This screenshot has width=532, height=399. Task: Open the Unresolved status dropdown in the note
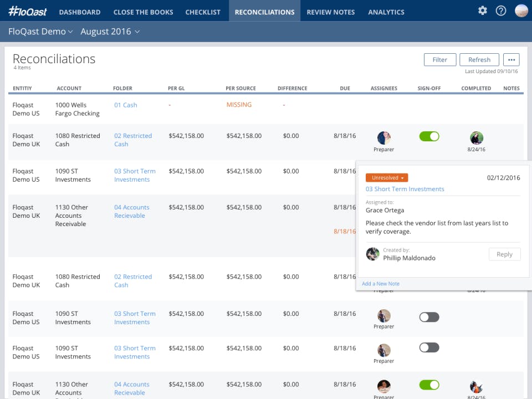(x=386, y=177)
